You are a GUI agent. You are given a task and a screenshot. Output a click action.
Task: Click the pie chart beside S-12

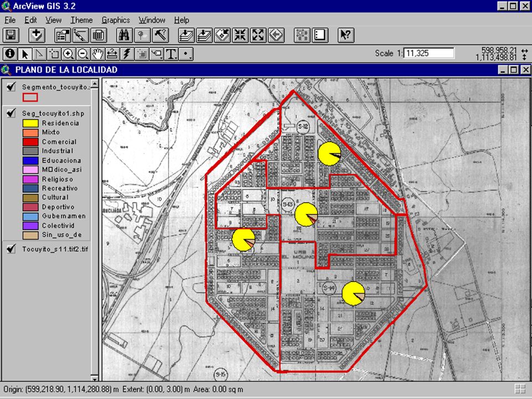click(329, 154)
